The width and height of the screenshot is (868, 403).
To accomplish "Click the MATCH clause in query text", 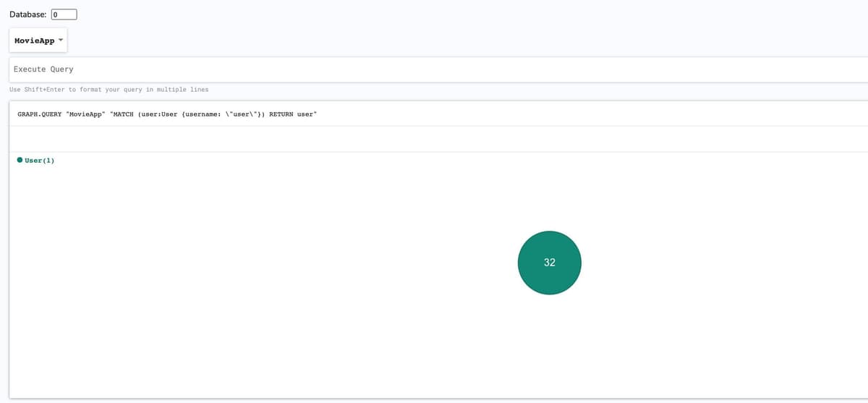I will tap(123, 114).
